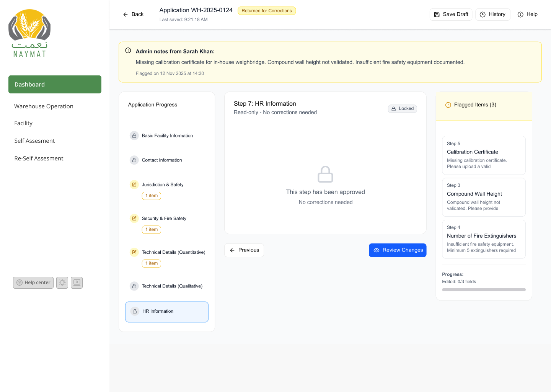Click the edited fields progress bar
551x392 pixels.
click(484, 290)
